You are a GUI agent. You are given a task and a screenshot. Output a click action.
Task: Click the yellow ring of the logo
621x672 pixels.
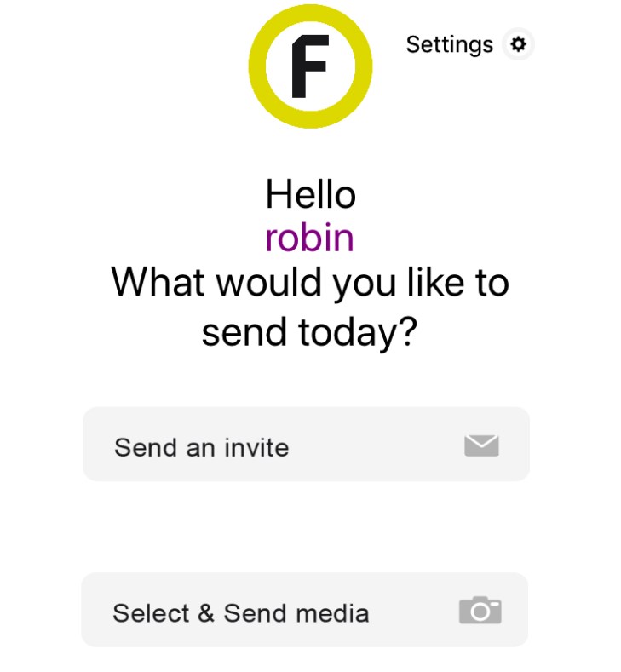[x=257, y=66]
